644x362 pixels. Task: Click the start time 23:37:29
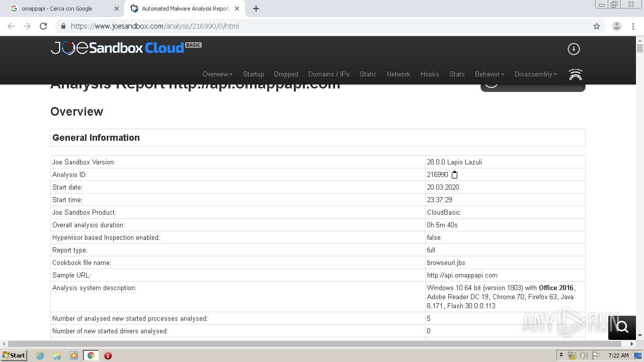(x=440, y=200)
